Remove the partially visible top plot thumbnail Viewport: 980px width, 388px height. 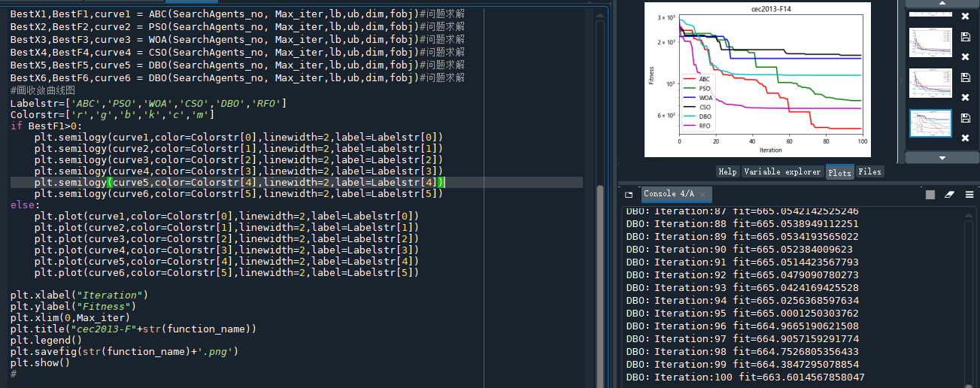point(966,16)
